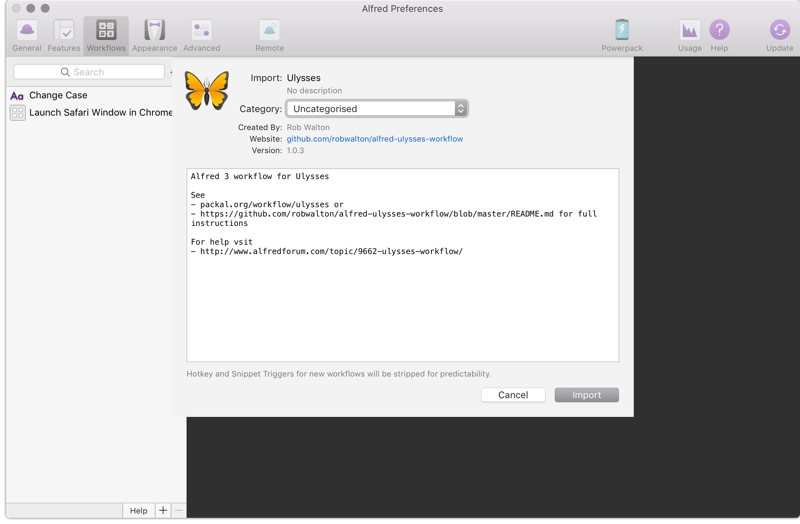The height and width of the screenshot is (524, 800).
Task: Open the Advanced preferences tab
Action: (x=202, y=36)
